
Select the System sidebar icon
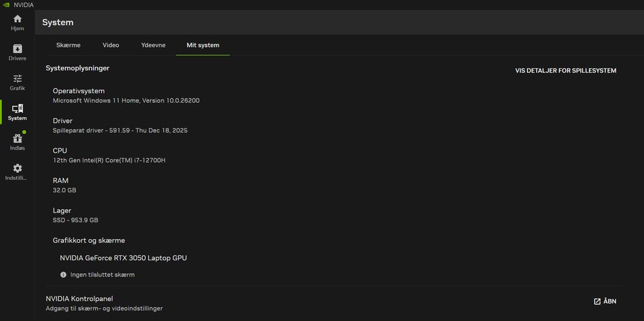pyautogui.click(x=17, y=109)
